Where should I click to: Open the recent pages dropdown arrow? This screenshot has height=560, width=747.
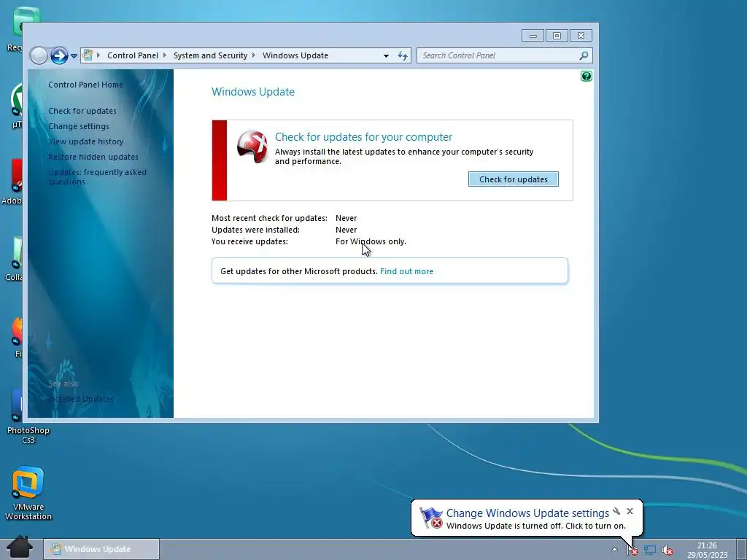pos(74,55)
